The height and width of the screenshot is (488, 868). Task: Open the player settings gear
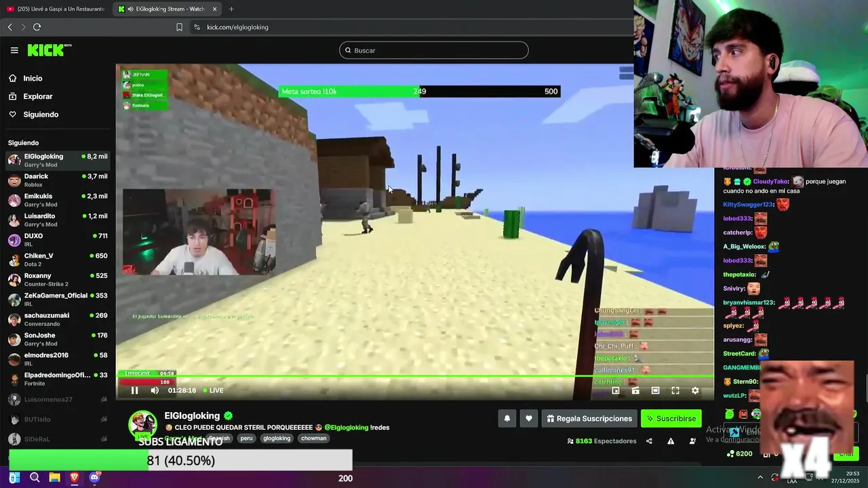click(695, 390)
